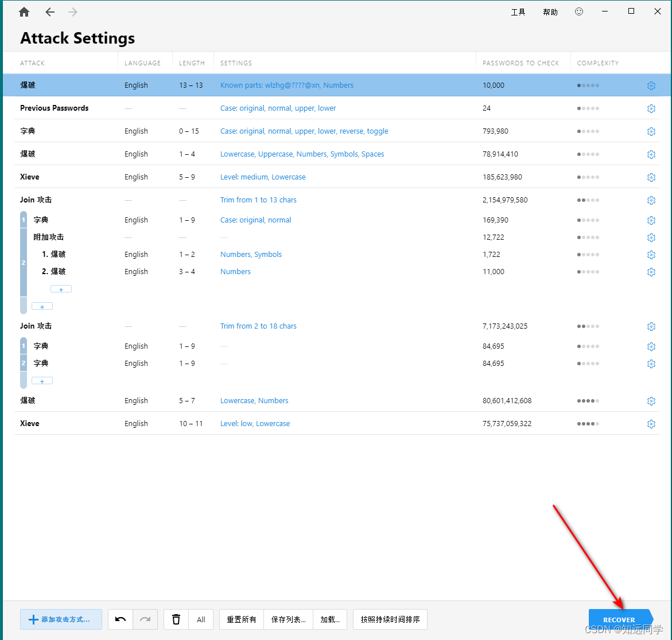Image resolution: width=672 pixels, height=640 pixels.
Task: Add sub-attack under 附加攻击 plus button
Action: 61,289
